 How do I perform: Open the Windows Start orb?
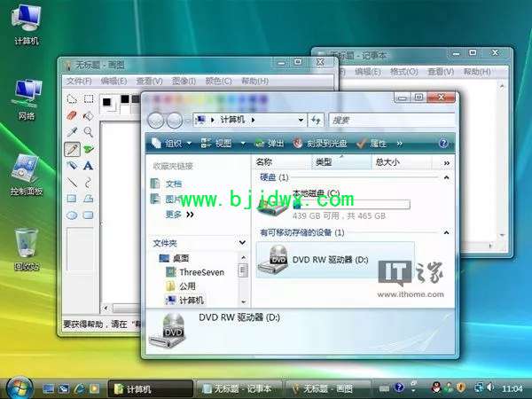(20, 387)
